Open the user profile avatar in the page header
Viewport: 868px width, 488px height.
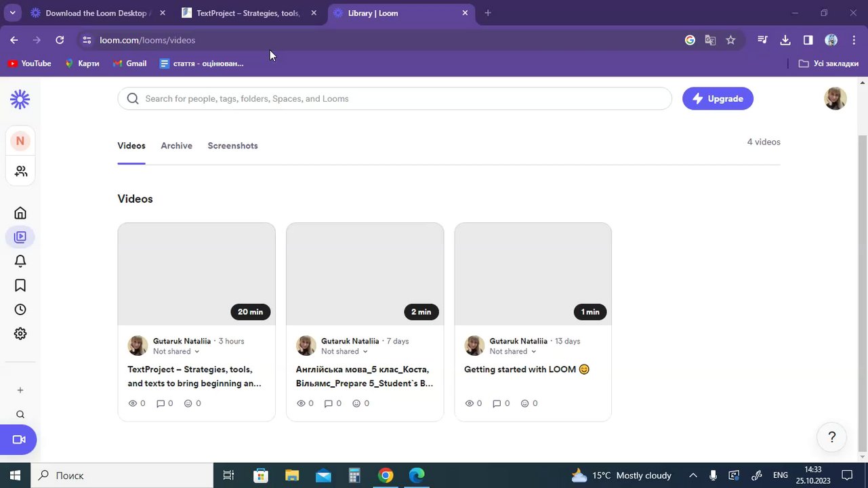coord(835,98)
